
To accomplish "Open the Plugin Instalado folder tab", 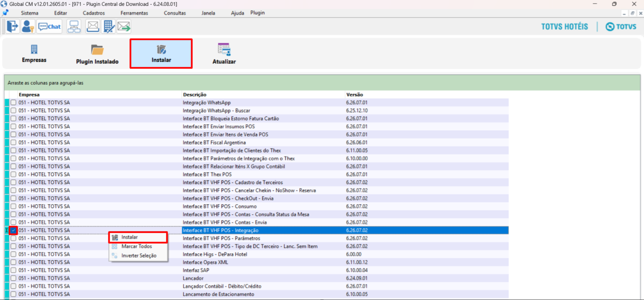I will point(97,54).
